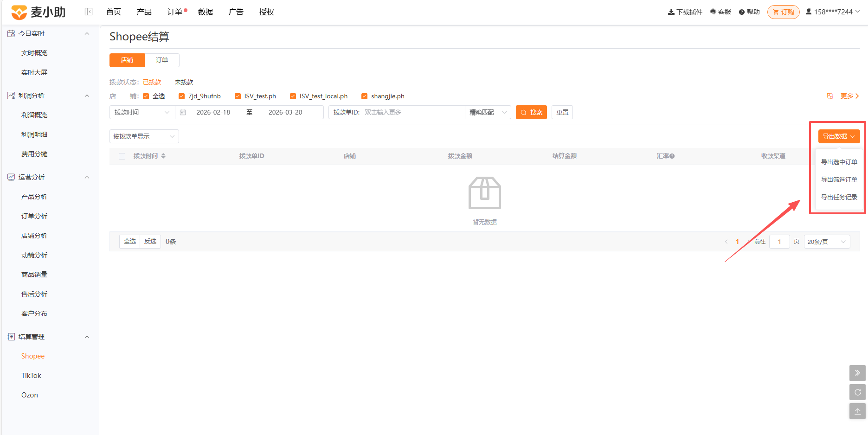This screenshot has width=868, height=435.
Task: Open the 精确匹配 match dropdown
Action: pos(488,112)
